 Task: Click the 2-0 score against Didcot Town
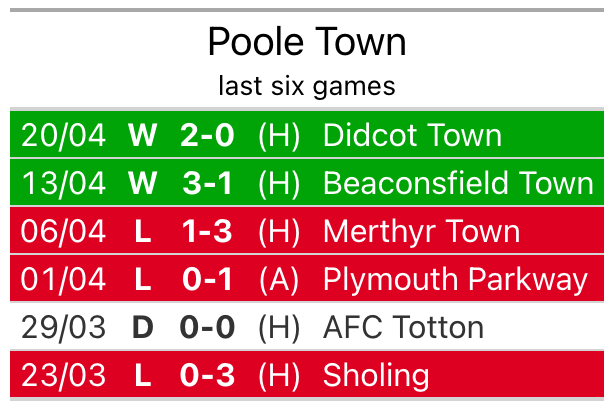coord(207,135)
